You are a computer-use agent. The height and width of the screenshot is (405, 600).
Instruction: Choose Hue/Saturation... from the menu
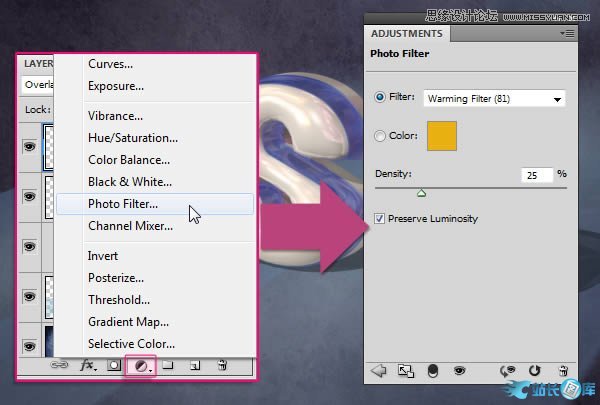133,138
